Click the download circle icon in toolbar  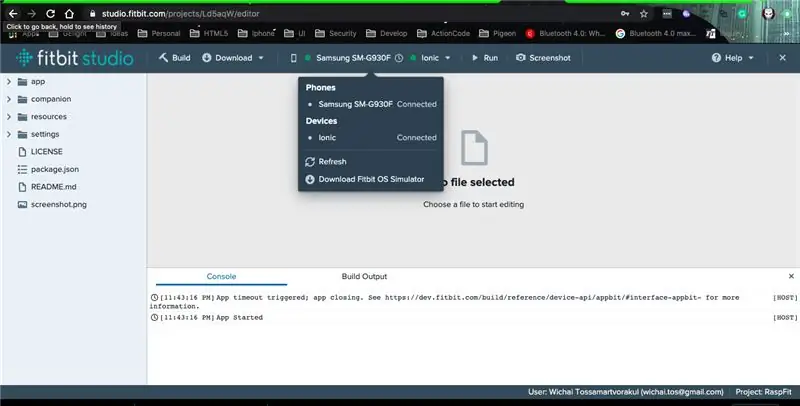pos(207,58)
